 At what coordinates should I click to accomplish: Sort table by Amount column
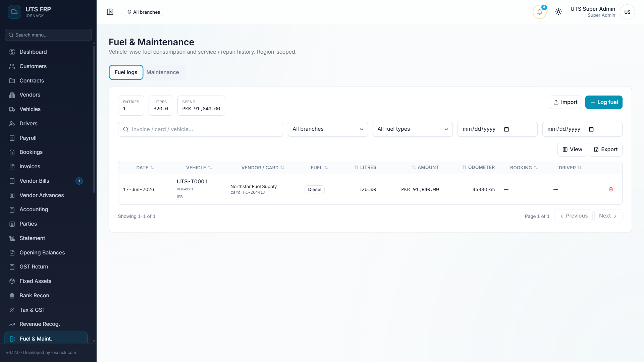(x=425, y=168)
